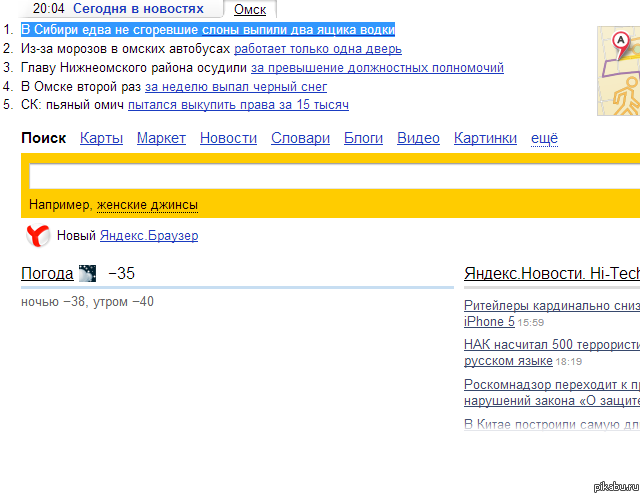Open the Яндекс.Браузер download link
The height and width of the screenshot is (494, 640).
pos(149,236)
